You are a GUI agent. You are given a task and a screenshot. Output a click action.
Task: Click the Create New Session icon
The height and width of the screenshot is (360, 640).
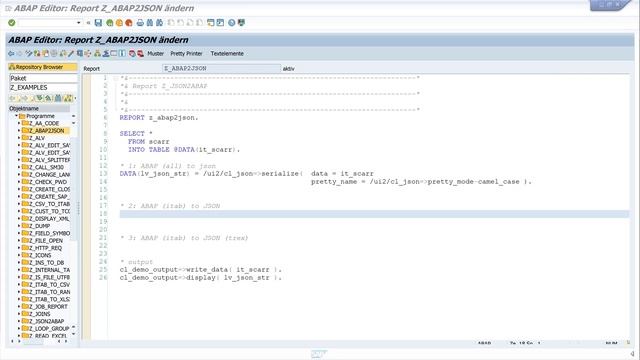tap(211, 23)
